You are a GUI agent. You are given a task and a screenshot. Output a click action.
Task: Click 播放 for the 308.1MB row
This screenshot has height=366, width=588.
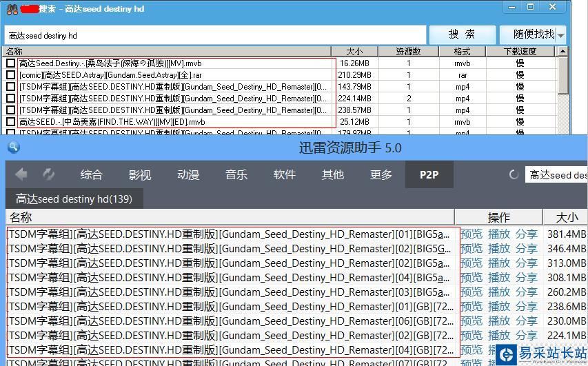point(499,278)
